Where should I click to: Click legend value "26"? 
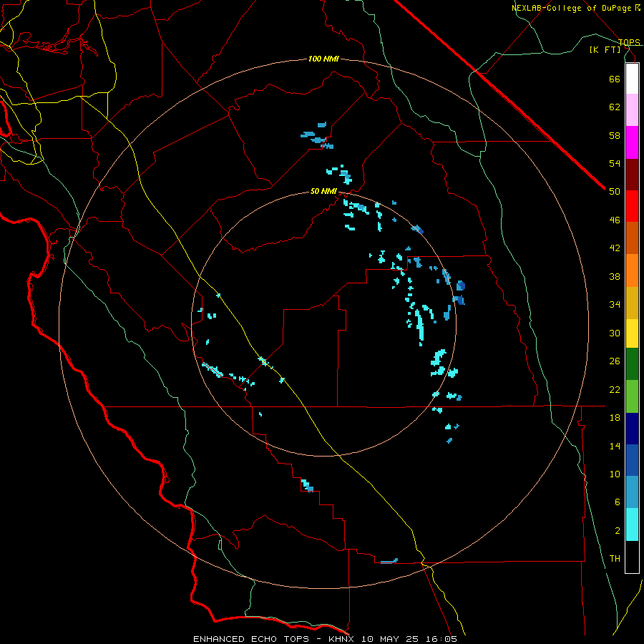coord(615,361)
